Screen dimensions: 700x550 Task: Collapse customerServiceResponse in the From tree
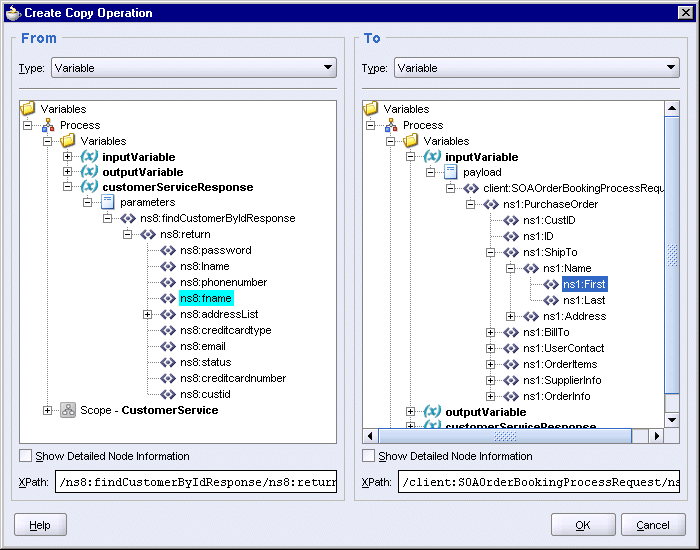click(67, 187)
